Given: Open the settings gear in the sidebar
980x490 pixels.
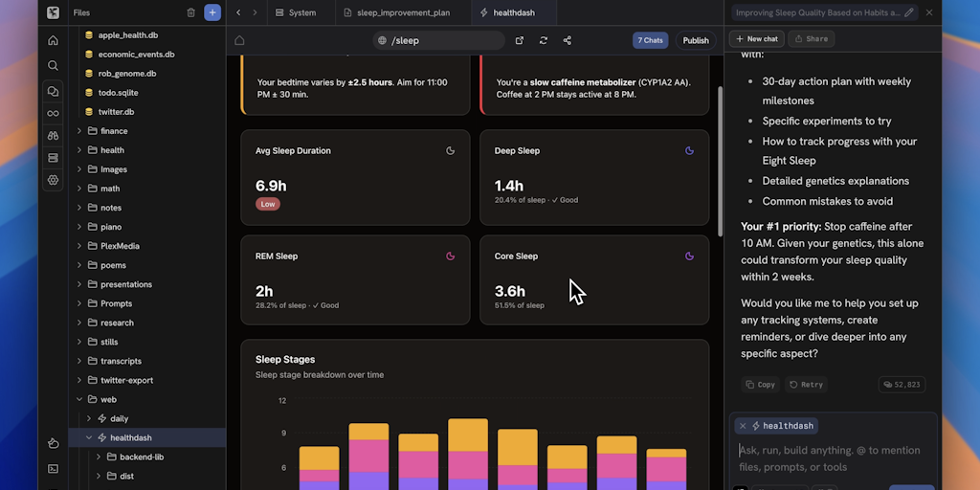Looking at the screenshot, I should point(53,180).
